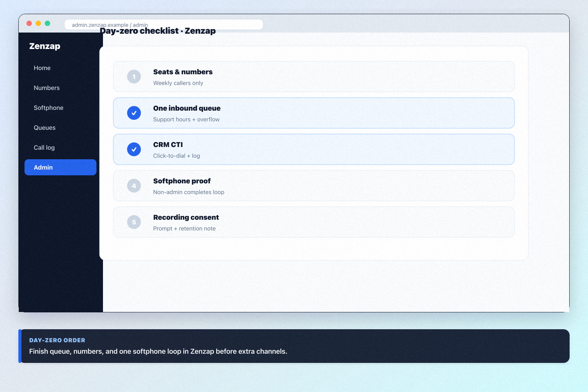The height and width of the screenshot is (392, 588).
Task: Uncheck the One inbound queue checkmark
Action: coord(134,113)
